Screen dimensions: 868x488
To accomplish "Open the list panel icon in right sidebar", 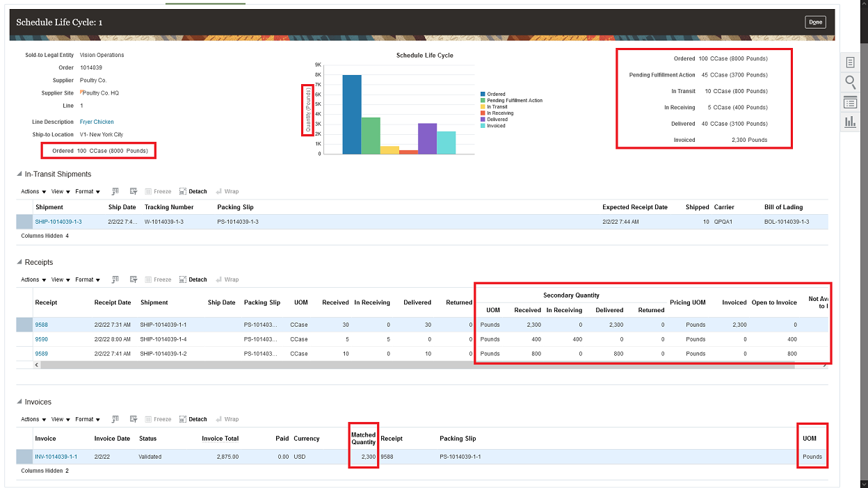I will (x=850, y=103).
